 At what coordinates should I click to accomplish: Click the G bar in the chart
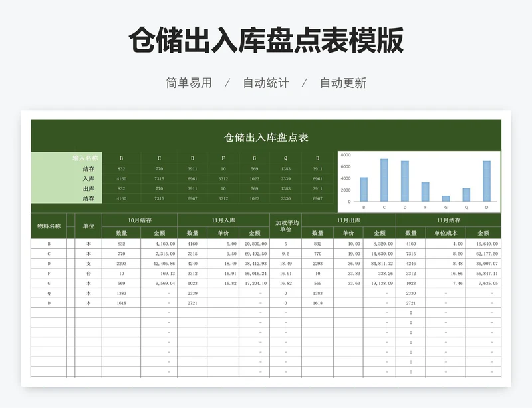pyautogui.click(x=446, y=198)
